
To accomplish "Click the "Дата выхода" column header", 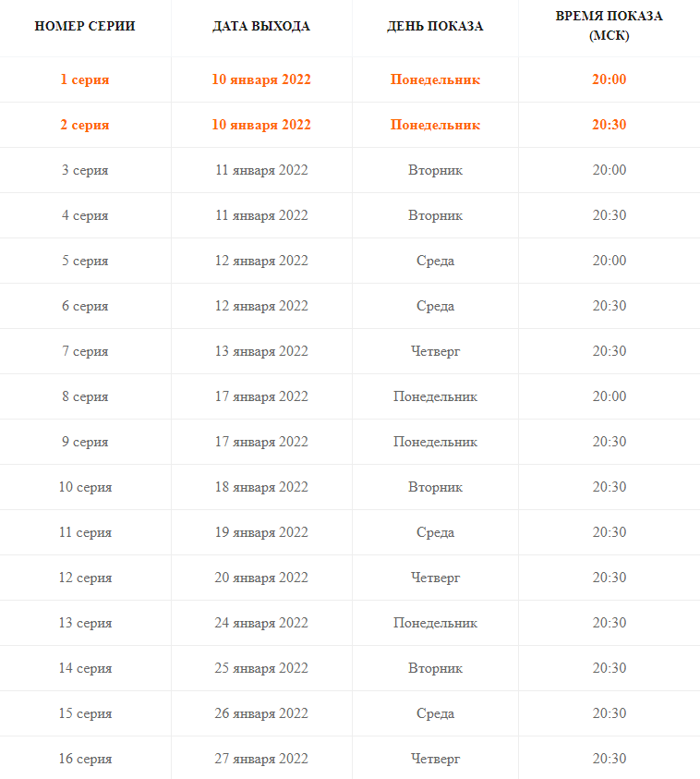I will click(x=261, y=26).
